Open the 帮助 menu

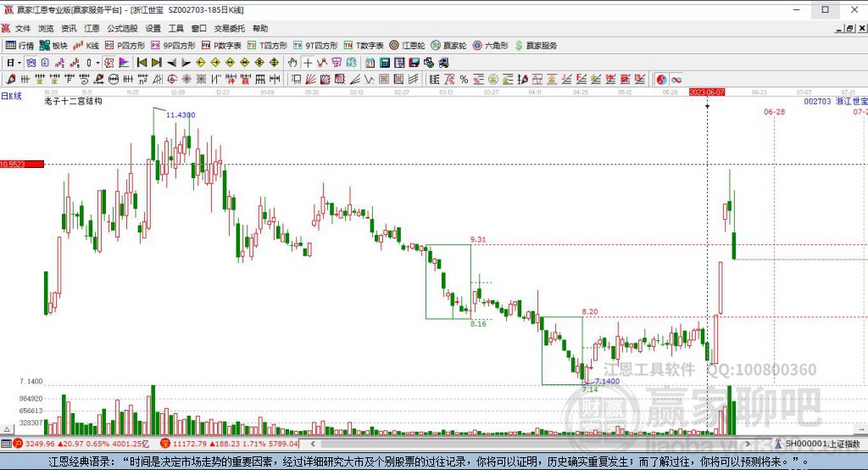click(260, 28)
